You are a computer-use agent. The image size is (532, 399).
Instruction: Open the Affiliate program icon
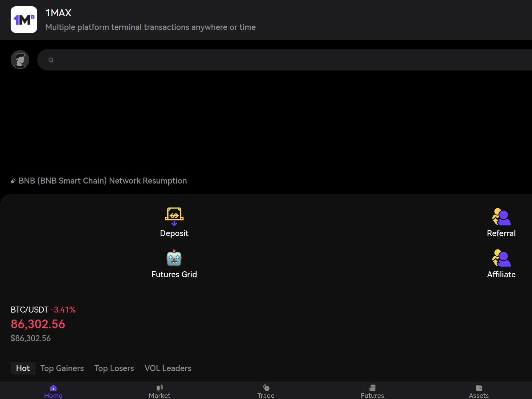click(501, 259)
